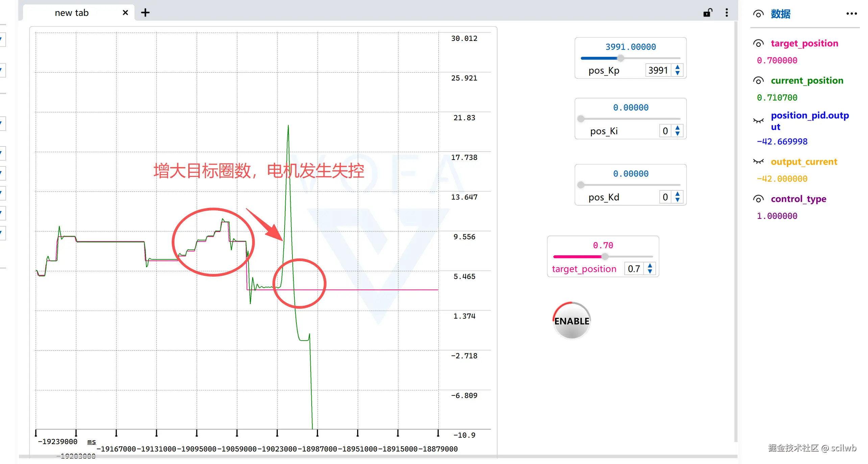The height and width of the screenshot is (464, 868).
Task: Decrement pos_Ki with down arrow
Action: pyautogui.click(x=677, y=134)
